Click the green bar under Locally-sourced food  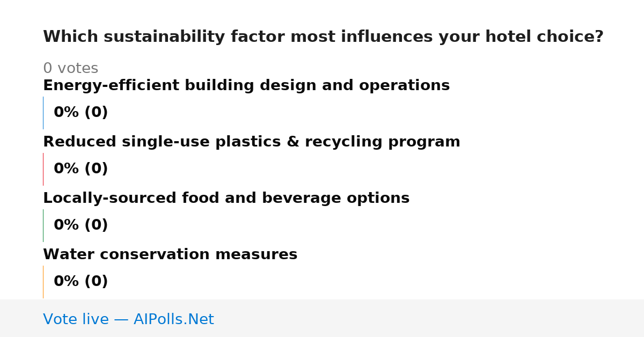43,225
